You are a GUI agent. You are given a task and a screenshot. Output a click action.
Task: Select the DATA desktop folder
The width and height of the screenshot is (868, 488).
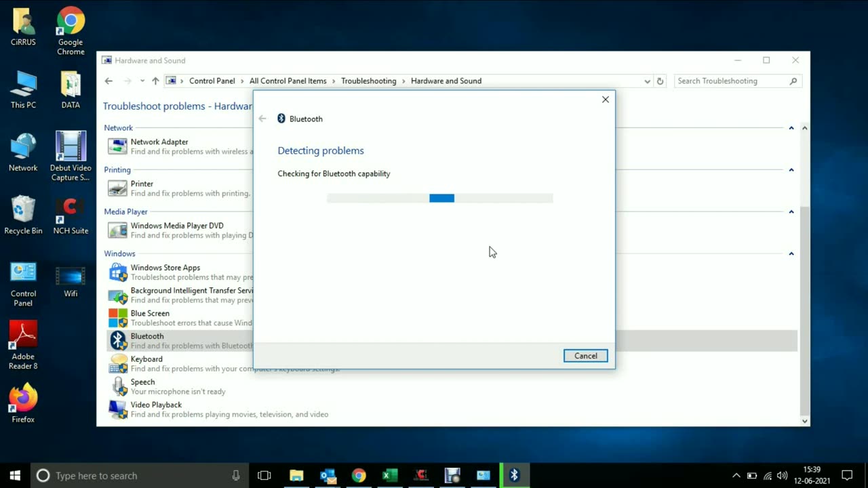pyautogui.click(x=71, y=89)
